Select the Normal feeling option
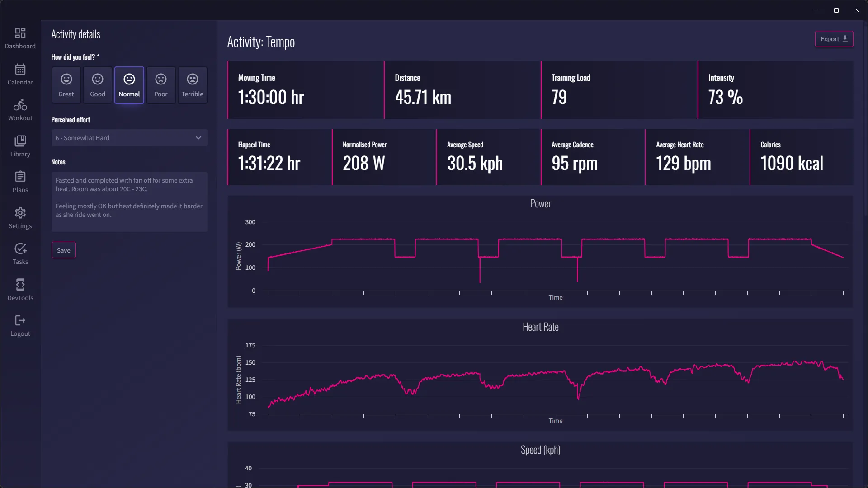The width and height of the screenshot is (868, 488). pos(129,85)
